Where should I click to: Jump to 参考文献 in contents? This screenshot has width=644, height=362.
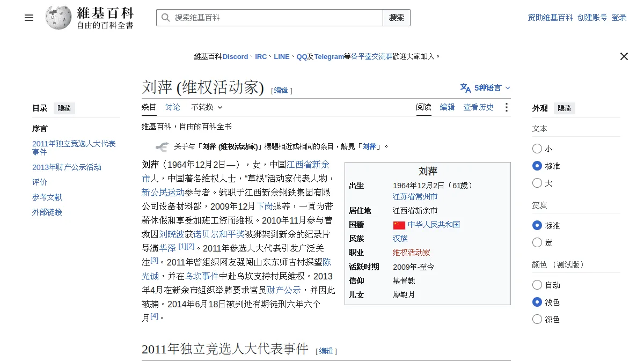47,197
